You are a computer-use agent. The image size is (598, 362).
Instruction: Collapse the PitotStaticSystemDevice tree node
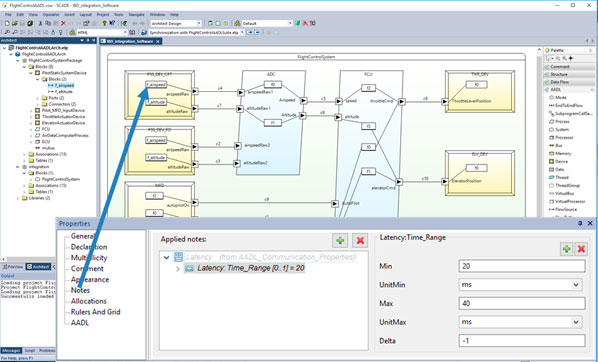[x=31, y=73]
